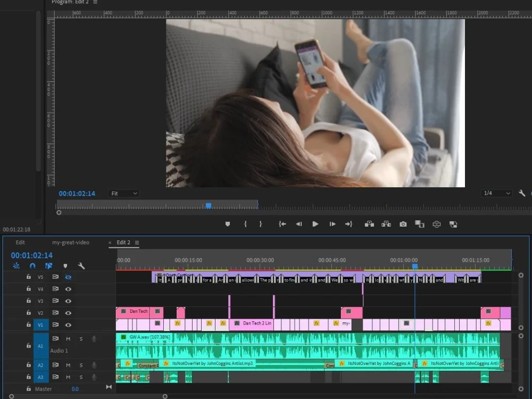The width and height of the screenshot is (532, 399).
Task: Switch to the my-great-video tab
Action: point(71,242)
